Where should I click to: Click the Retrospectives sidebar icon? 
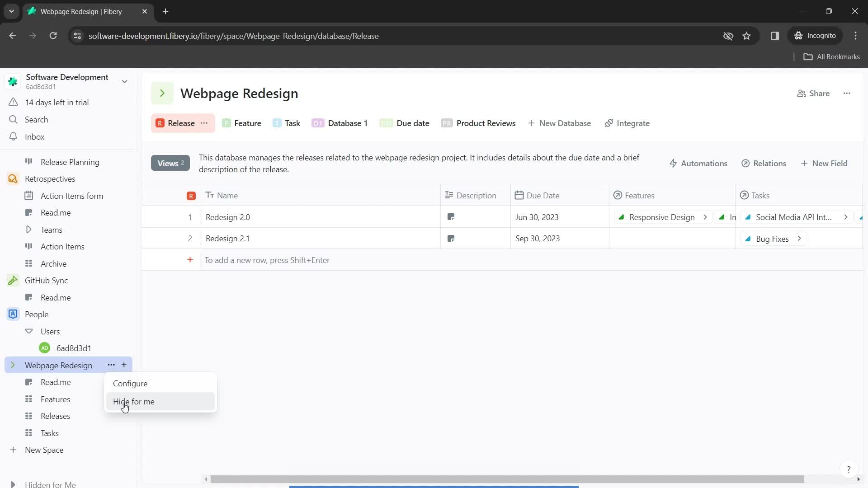(x=13, y=179)
